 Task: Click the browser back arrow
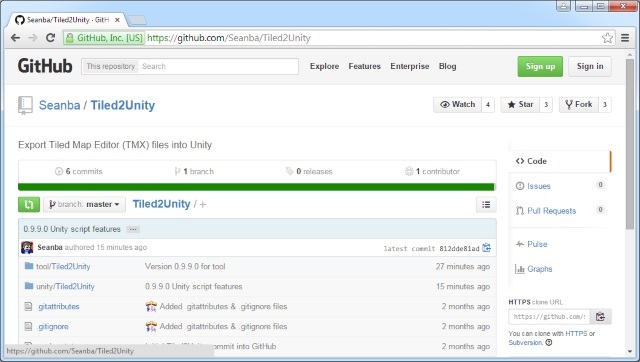pos(16,38)
